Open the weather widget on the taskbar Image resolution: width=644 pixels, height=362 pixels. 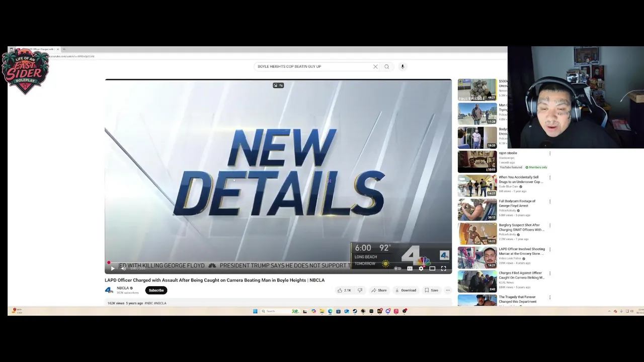[x=17, y=311]
